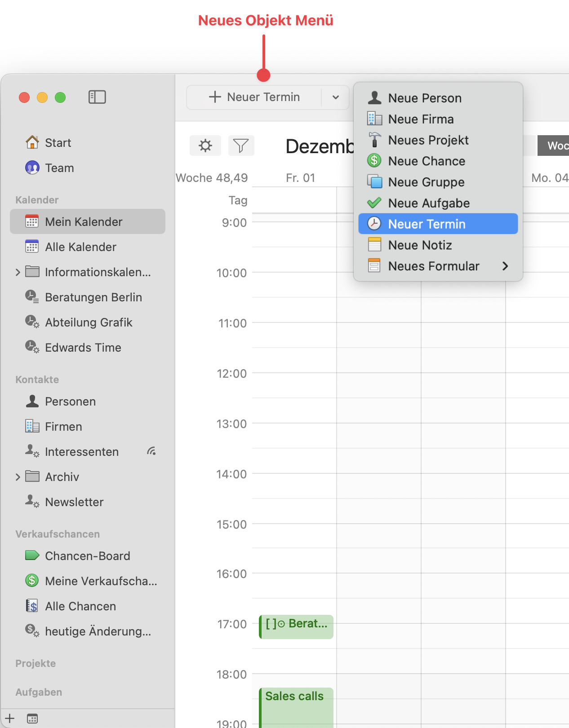The height and width of the screenshot is (728, 569).
Task: Expand the Informationskalender folder
Action: [18, 272]
